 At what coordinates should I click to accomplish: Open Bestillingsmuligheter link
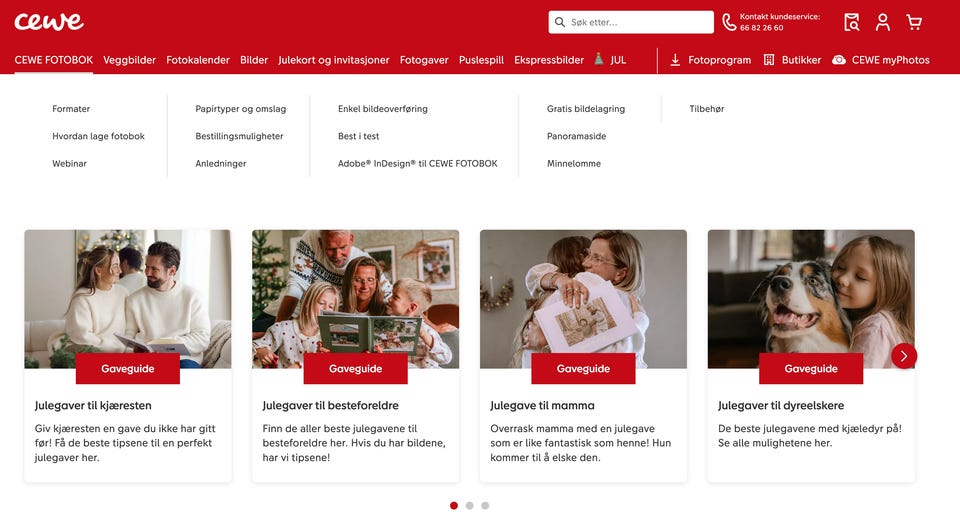point(239,136)
